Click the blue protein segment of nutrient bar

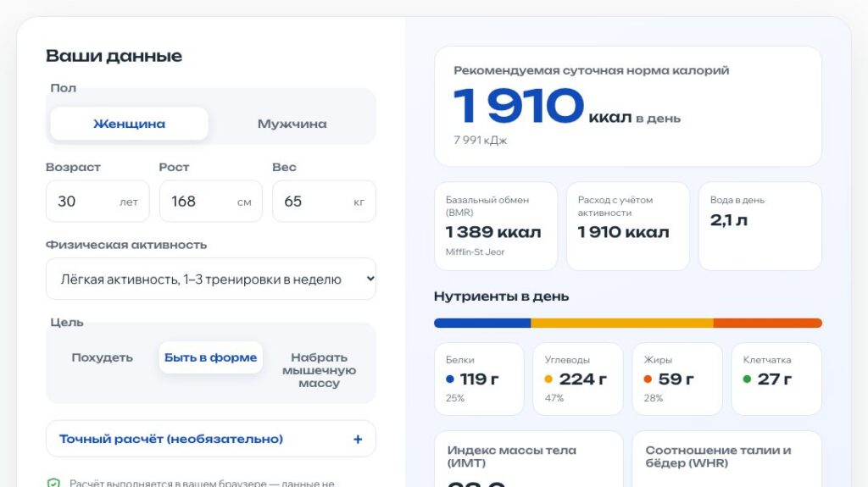tap(482, 323)
